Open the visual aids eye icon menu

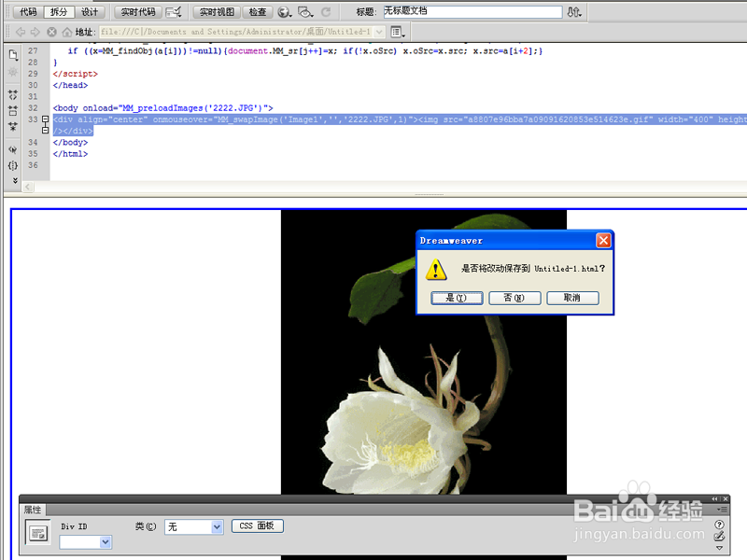click(x=305, y=12)
